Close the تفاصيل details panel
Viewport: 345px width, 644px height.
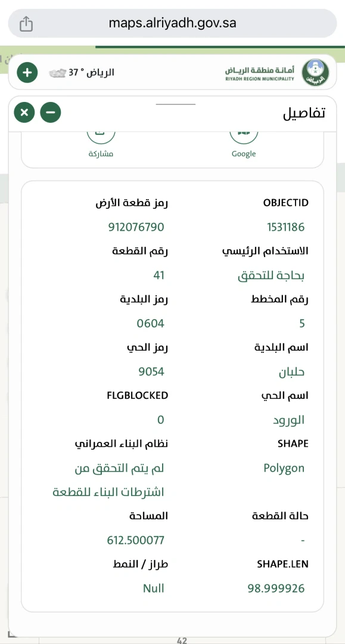(24, 112)
